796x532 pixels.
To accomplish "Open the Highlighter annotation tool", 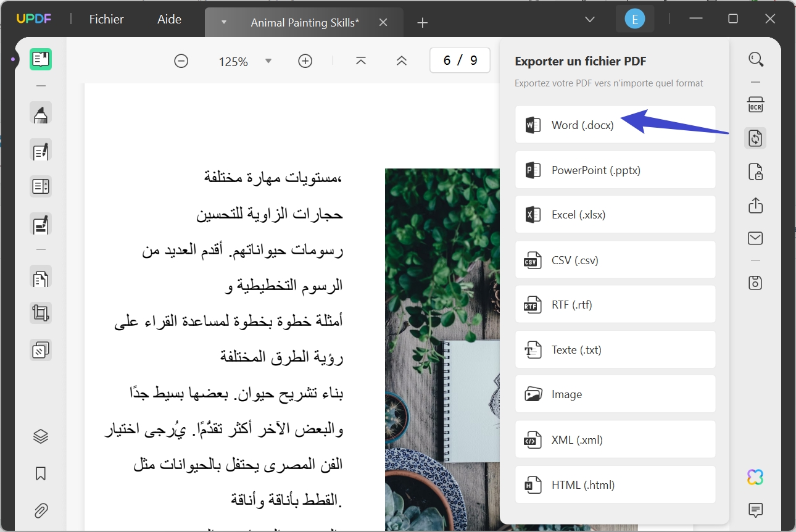I will click(41, 113).
